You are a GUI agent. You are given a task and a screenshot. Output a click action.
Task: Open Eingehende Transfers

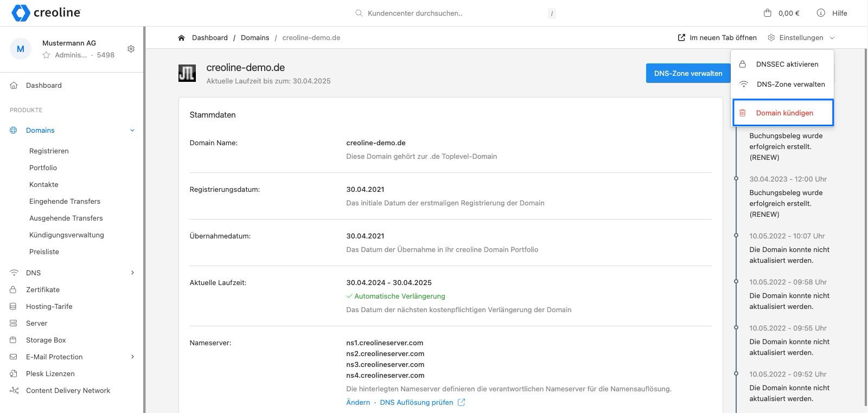click(65, 201)
